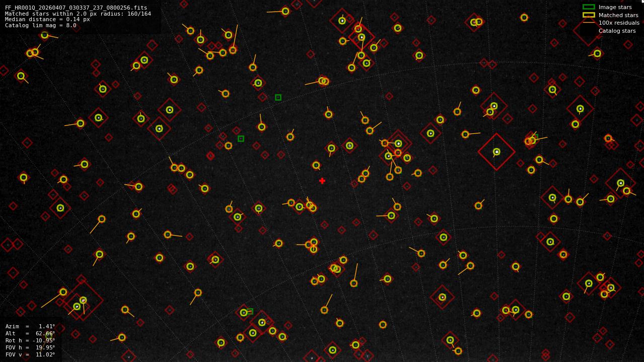Screen dimensions: 644x362
Task: Click the orange 100x residuals legend line
Action: (589, 23)
